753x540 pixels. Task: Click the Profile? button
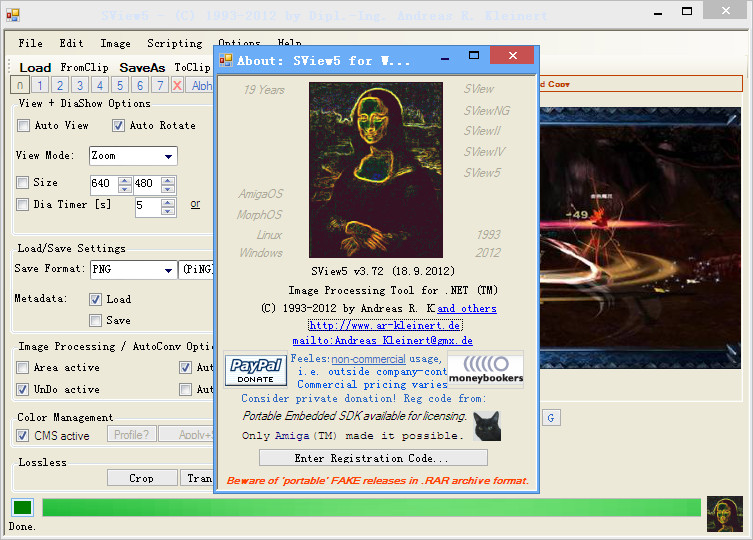point(132,435)
